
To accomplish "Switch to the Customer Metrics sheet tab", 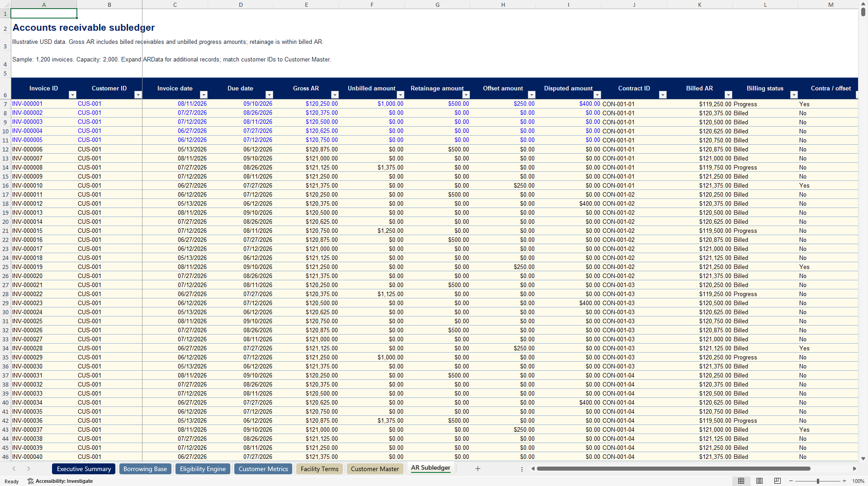I will (263, 469).
